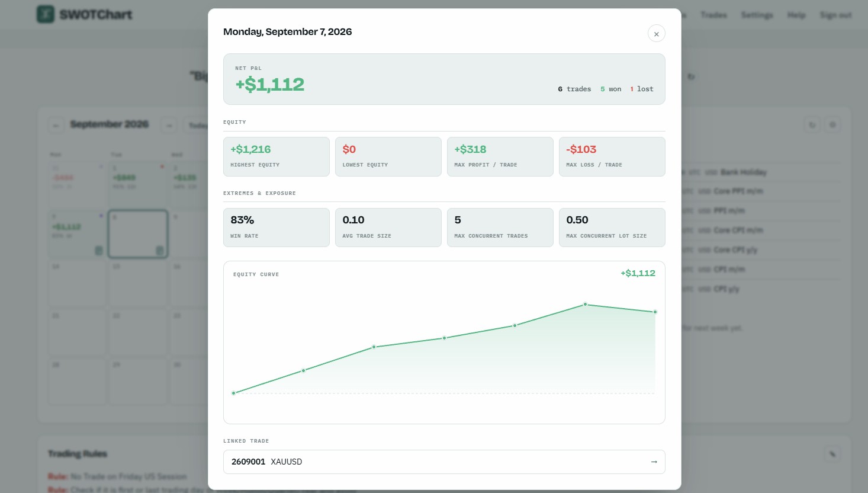Open Settings in the background navigation

[x=757, y=15]
